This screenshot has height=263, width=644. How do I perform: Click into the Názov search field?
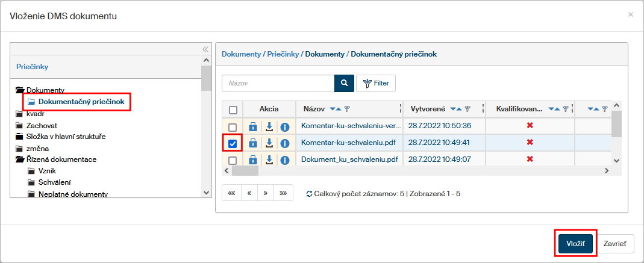(278, 83)
